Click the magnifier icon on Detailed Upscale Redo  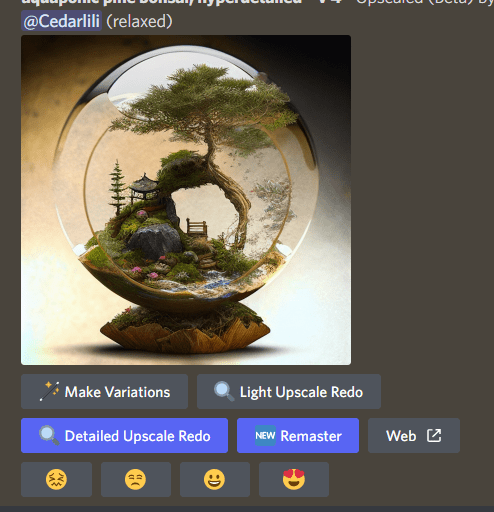49,435
